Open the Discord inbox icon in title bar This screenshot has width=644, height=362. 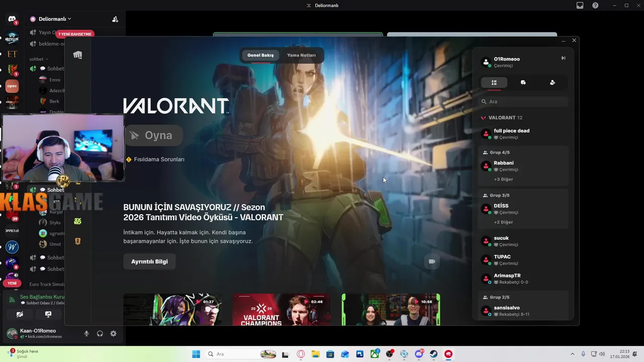tap(580, 6)
